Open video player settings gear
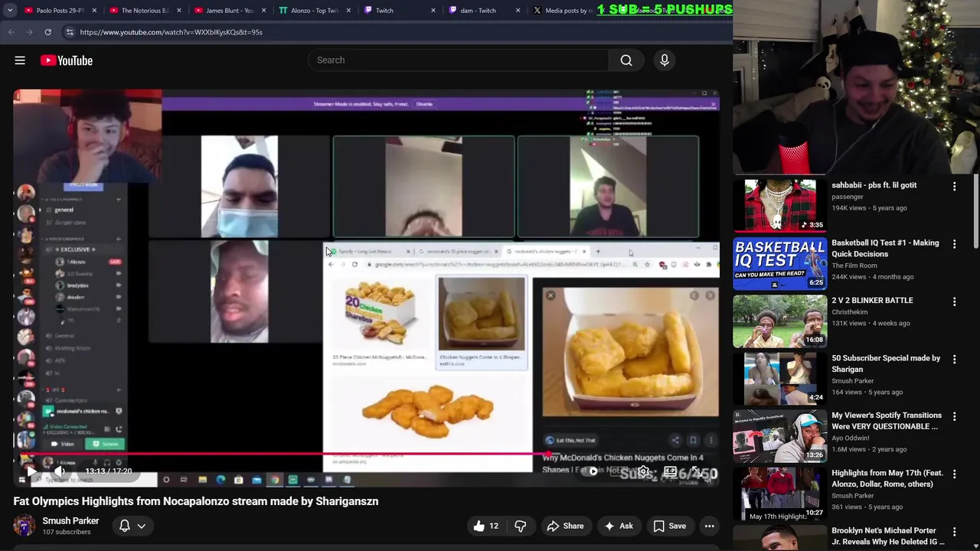 pyautogui.click(x=644, y=471)
